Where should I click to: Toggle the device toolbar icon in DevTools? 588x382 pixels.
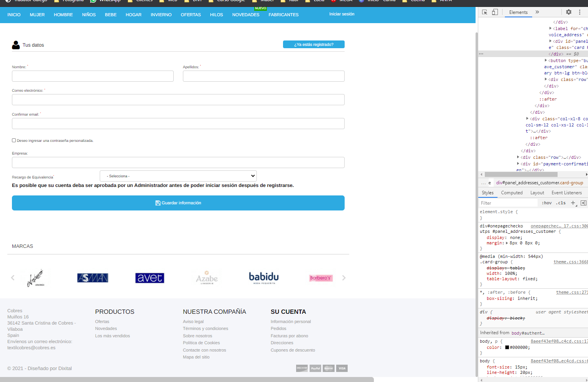click(495, 12)
